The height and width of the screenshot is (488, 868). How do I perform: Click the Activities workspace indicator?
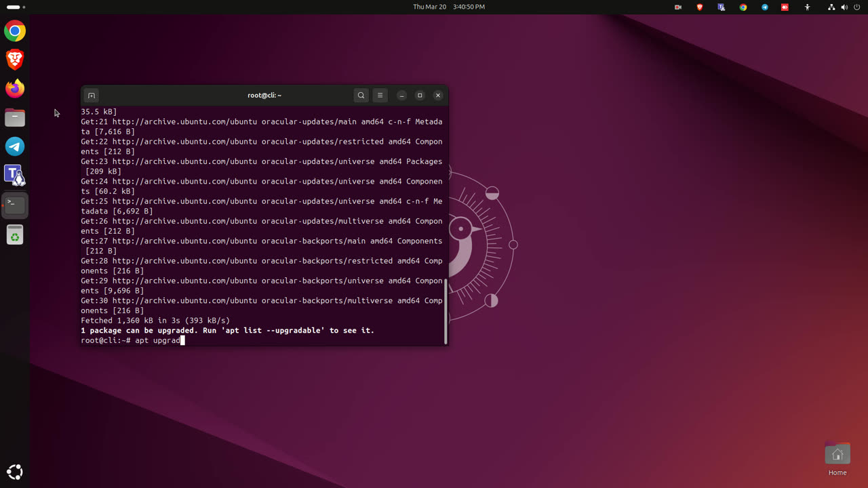(x=15, y=7)
